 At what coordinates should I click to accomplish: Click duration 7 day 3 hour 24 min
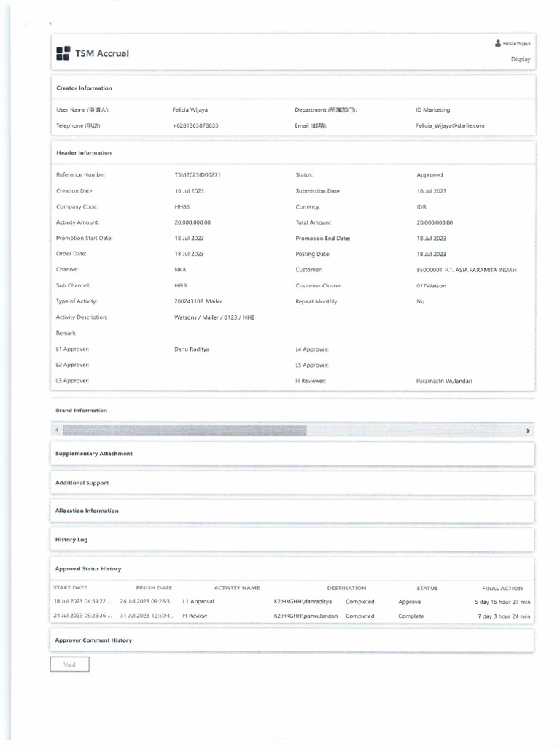point(504,616)
